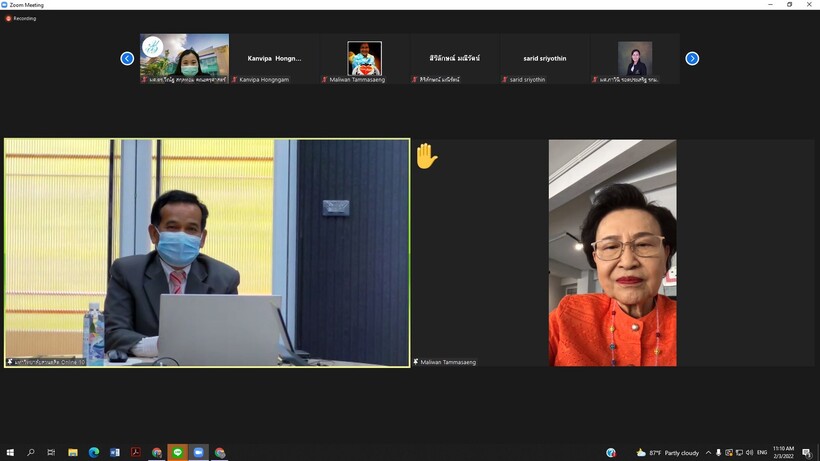Viewport: 820px width, 461px height.
Task: Open notification center icon
Action: (807, 452)
